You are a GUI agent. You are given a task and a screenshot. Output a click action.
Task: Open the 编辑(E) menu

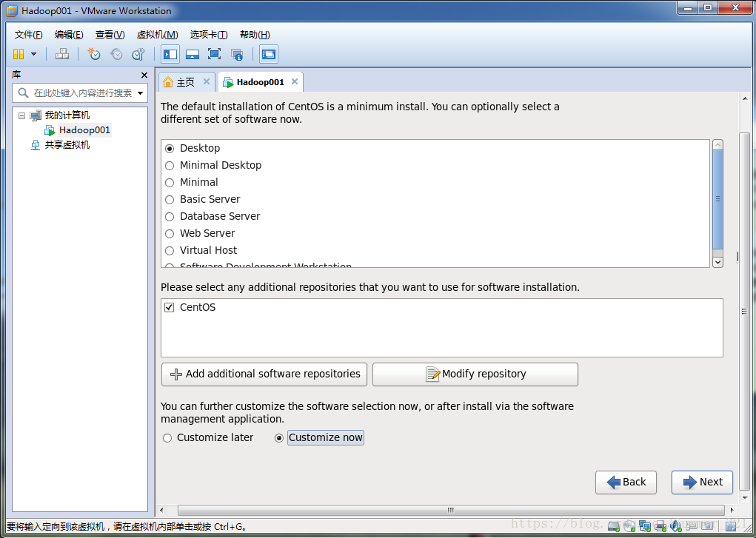(x=69, y=35)
